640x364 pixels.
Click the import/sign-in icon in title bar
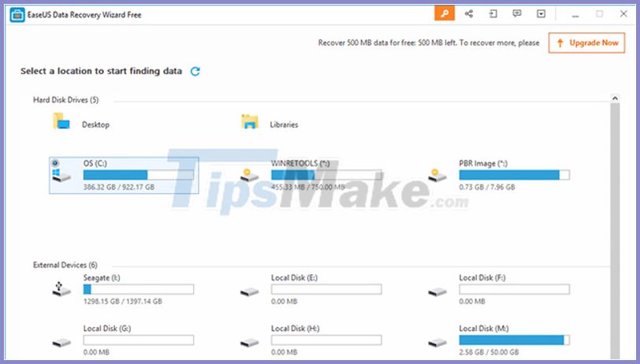click(x=493, y=14)
